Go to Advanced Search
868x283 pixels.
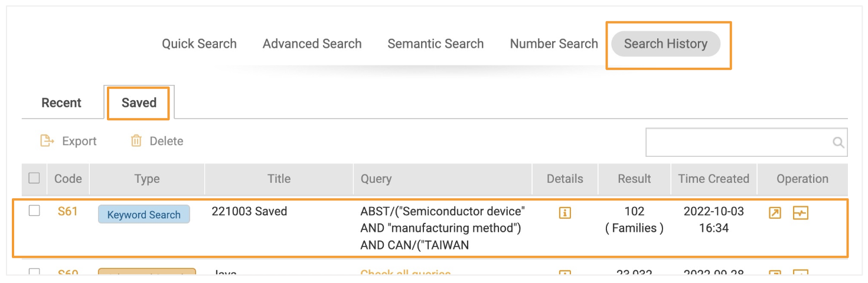pyautogui.click(x=312, y=44)
